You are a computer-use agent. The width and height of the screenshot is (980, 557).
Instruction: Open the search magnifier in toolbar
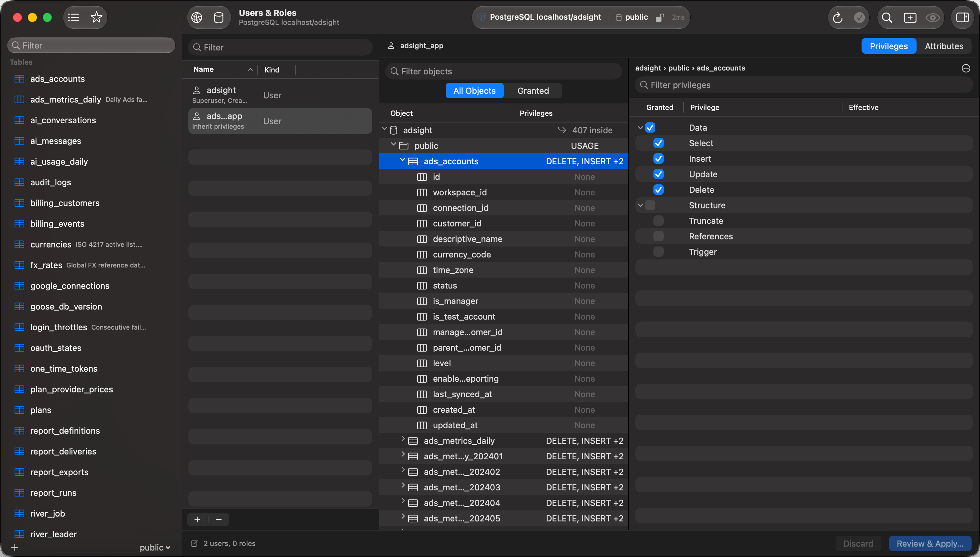point(887,17)
